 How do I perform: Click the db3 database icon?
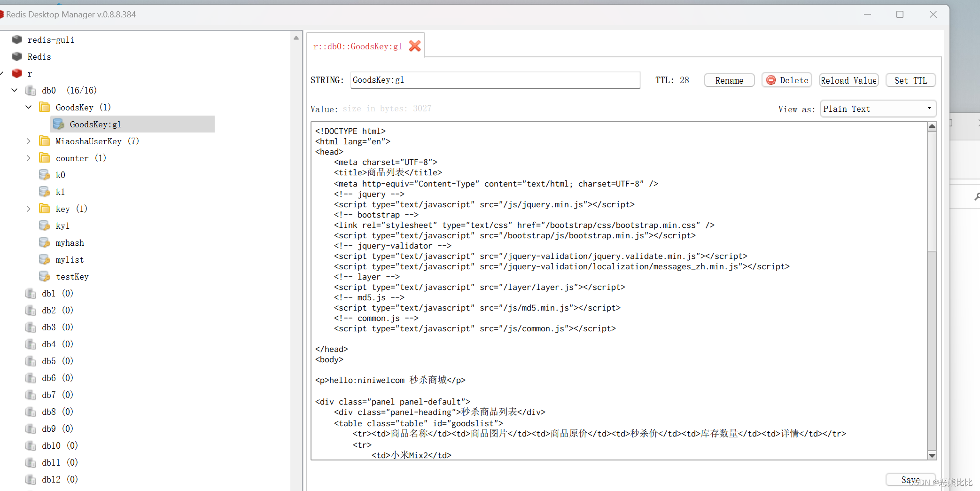click(x=31, y=327)
